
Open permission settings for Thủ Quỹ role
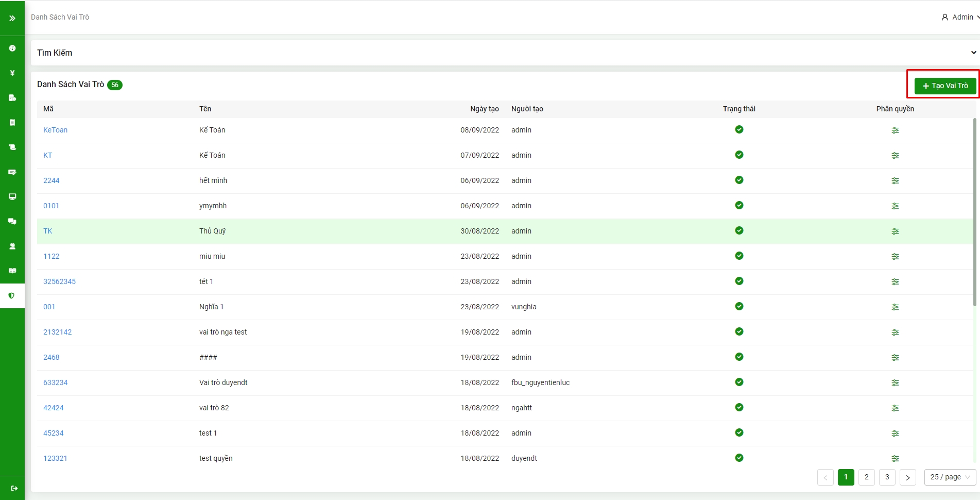click(895, 231)
